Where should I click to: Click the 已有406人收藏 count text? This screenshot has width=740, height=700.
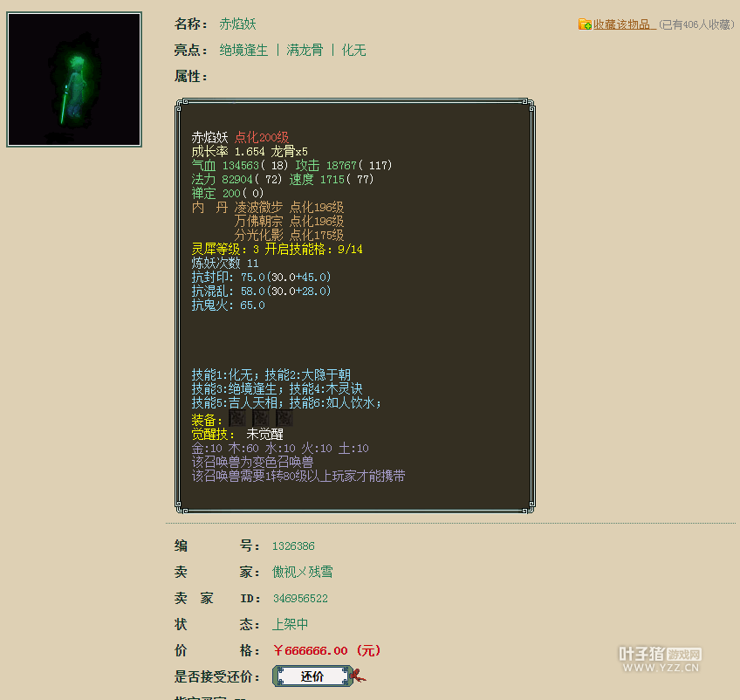point(696,25)
